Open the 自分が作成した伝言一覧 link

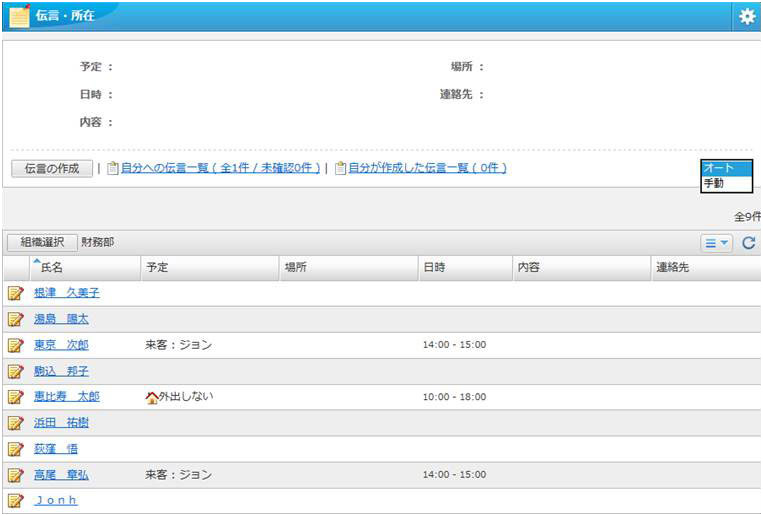[x=427, y=168]
